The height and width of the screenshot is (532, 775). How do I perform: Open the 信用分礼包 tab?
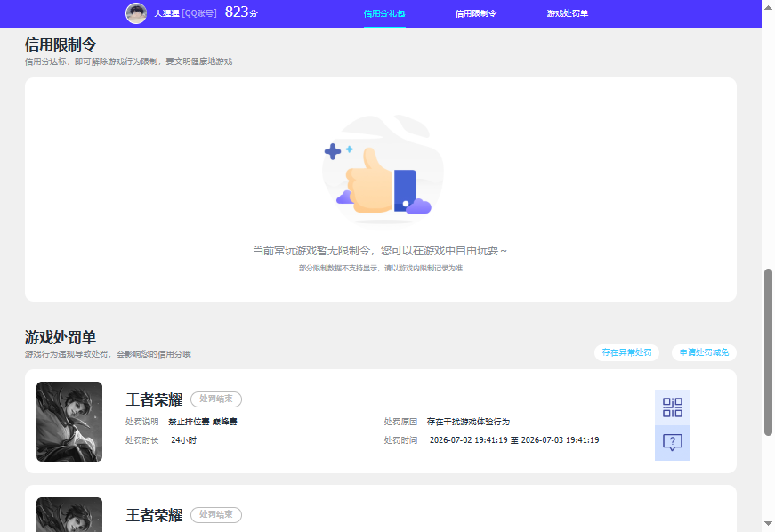coord(384,13)
